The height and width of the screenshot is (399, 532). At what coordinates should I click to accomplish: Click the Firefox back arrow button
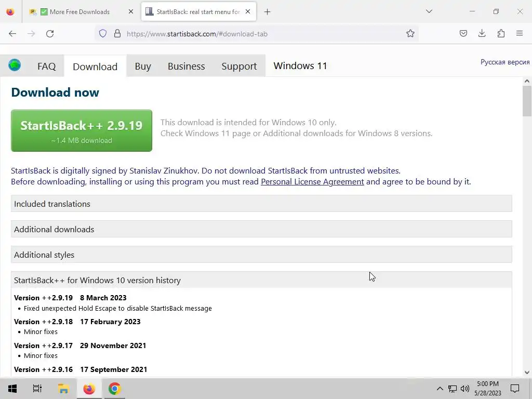point(12,34)
